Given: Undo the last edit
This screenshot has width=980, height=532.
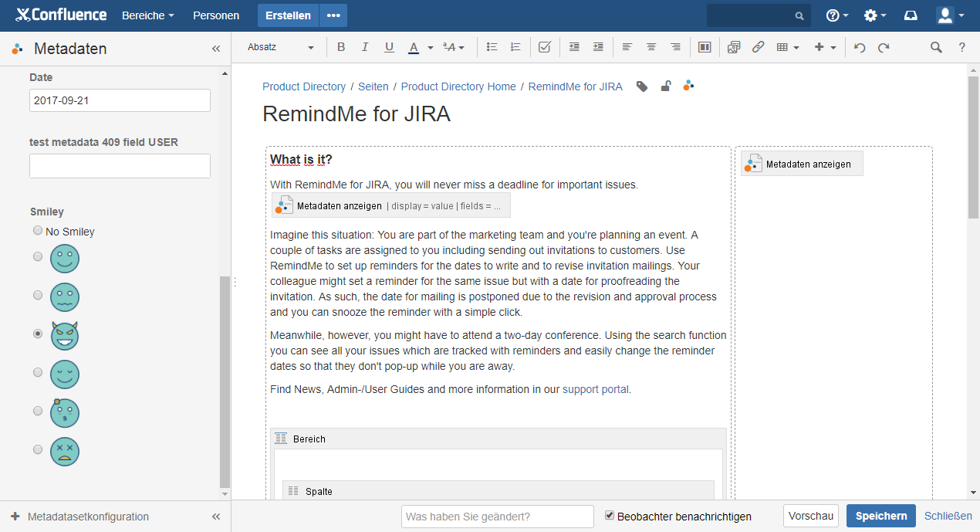Looking at the screenshot, I should pos(860,47).
